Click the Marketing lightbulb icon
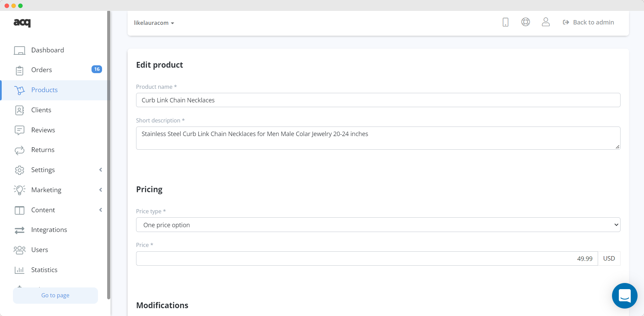Viewport: 644px width, 316px height. coord(19,190)
